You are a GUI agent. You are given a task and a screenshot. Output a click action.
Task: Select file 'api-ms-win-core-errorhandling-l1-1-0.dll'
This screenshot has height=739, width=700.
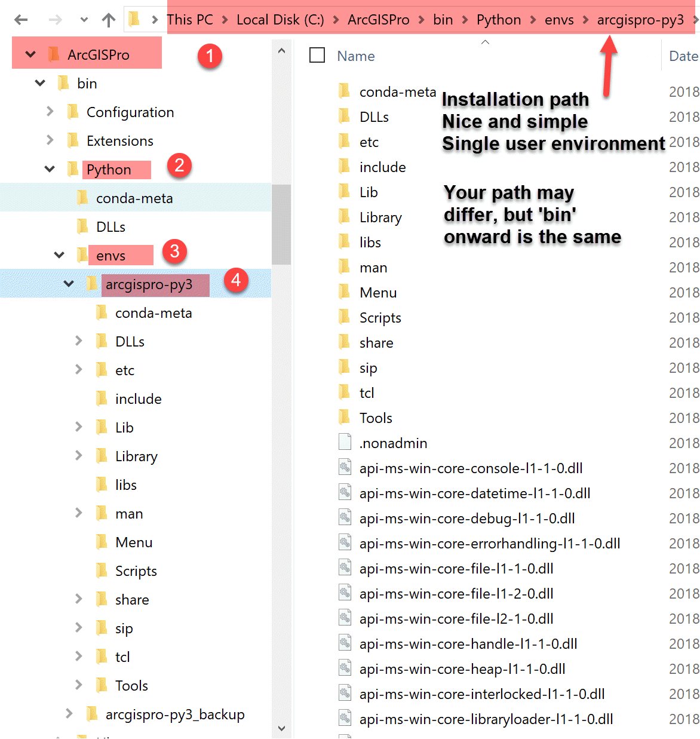point(490,544)
